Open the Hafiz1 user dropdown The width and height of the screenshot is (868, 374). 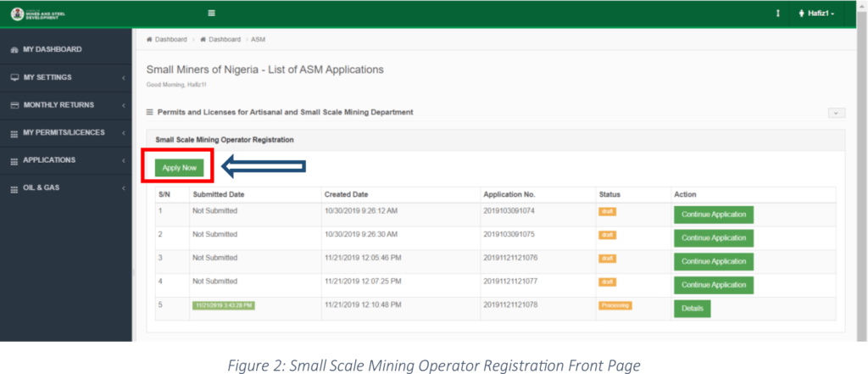815,14
